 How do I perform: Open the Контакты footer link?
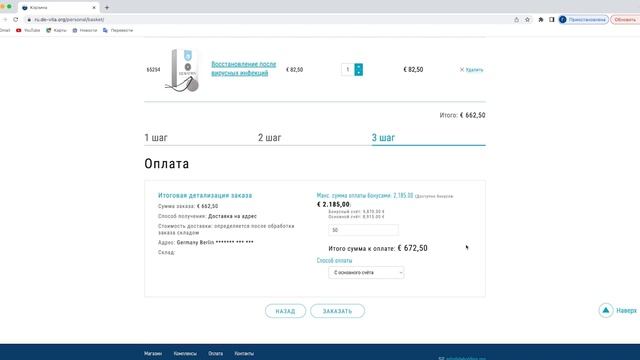tap(244, 353)
